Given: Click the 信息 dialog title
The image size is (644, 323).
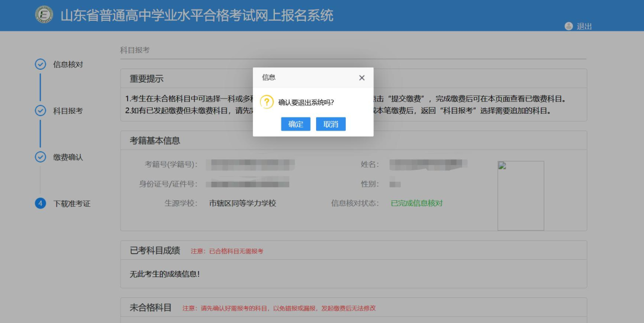Looking at the screenshot, I should tap(268, 77).
